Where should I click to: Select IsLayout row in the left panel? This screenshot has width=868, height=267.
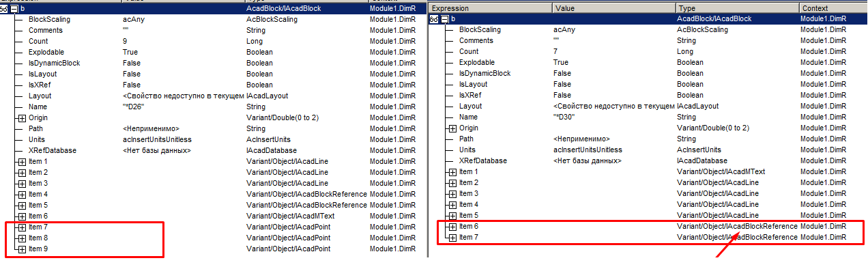[214, 74]
